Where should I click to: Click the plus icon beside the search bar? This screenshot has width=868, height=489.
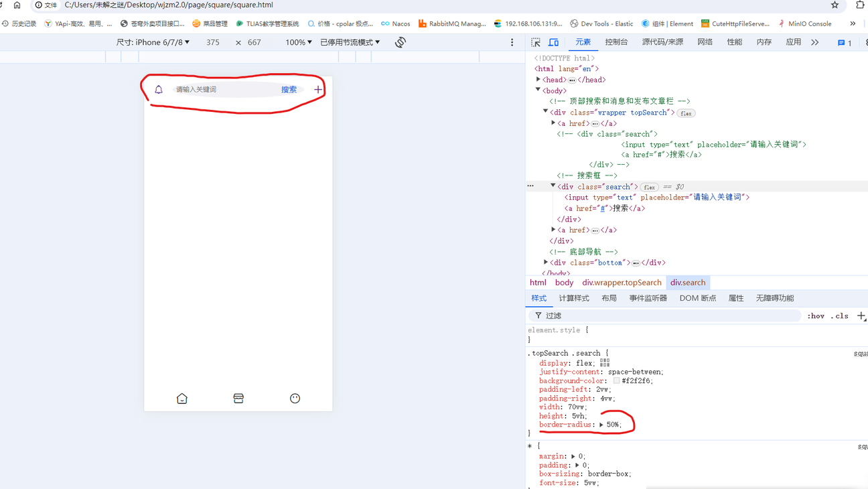click(318, 89)
